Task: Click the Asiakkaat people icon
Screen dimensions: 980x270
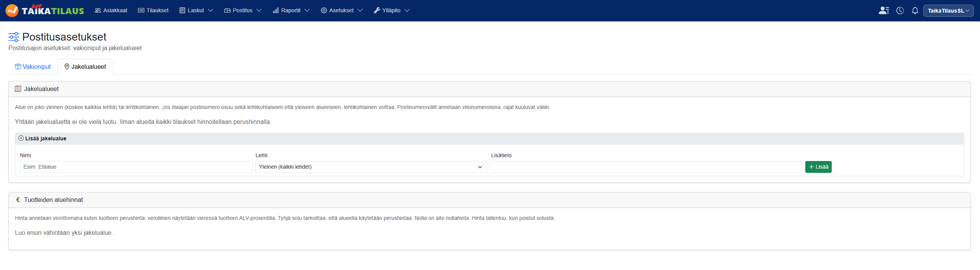Action: pos(98,10)
